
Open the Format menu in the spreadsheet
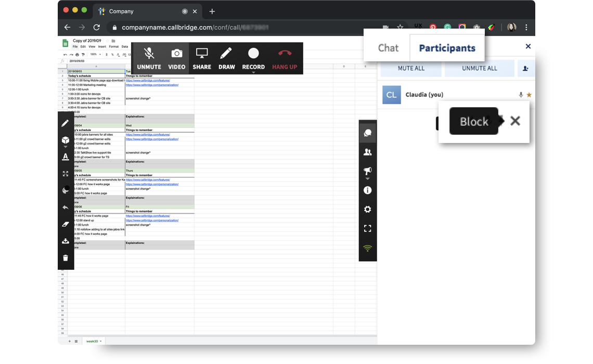tap(114, 46)
